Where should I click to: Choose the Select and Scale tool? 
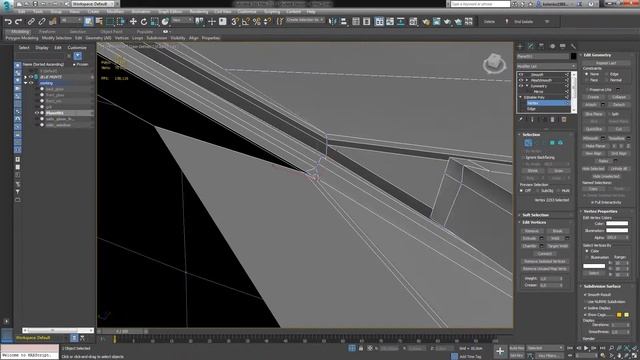[154, 22]
